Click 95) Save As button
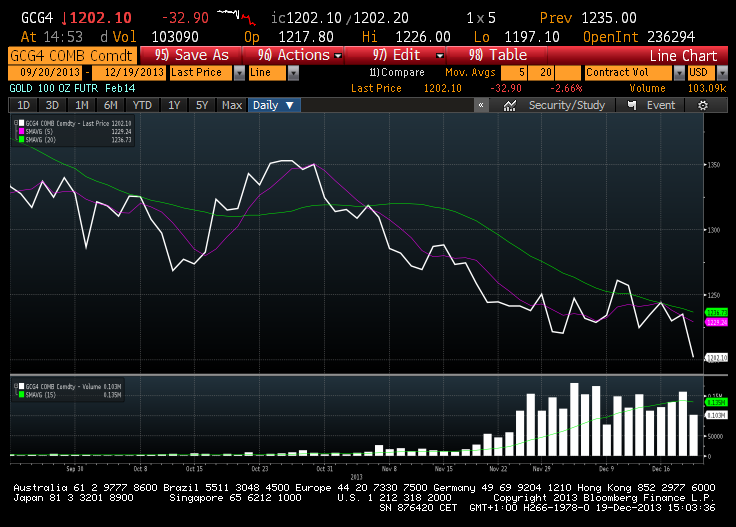This screenshot has width=736, height=527. coord(191,55)
